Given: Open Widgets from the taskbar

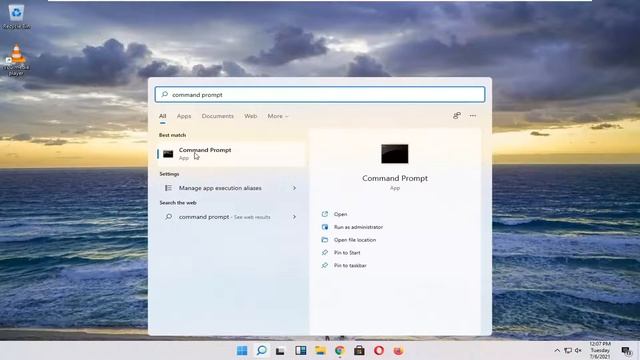Looking at the screenshot, I should click(301, 351).
